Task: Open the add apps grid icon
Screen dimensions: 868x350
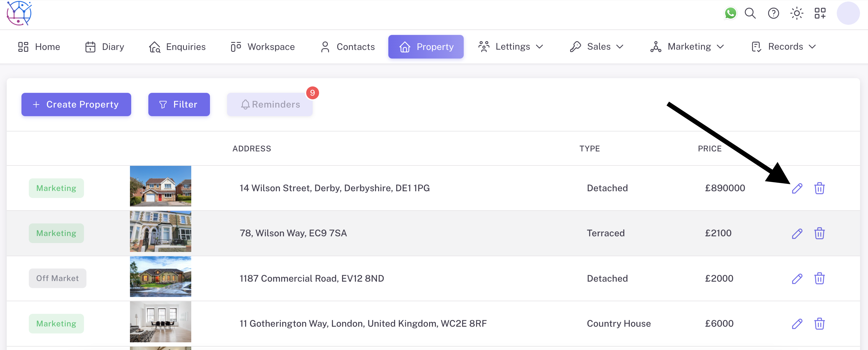Action: [820, 13]
